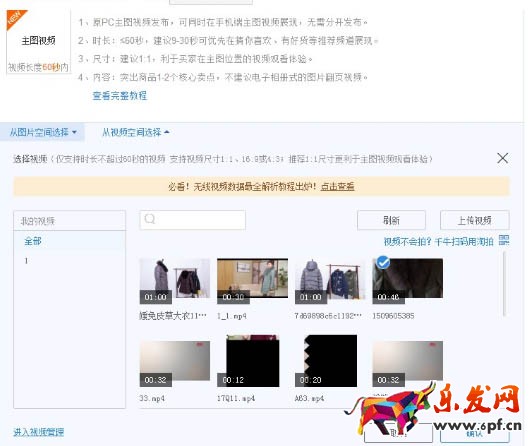Close the video selection panel
Viewport: 532px width, 446px height.
(x=502, y=158)
